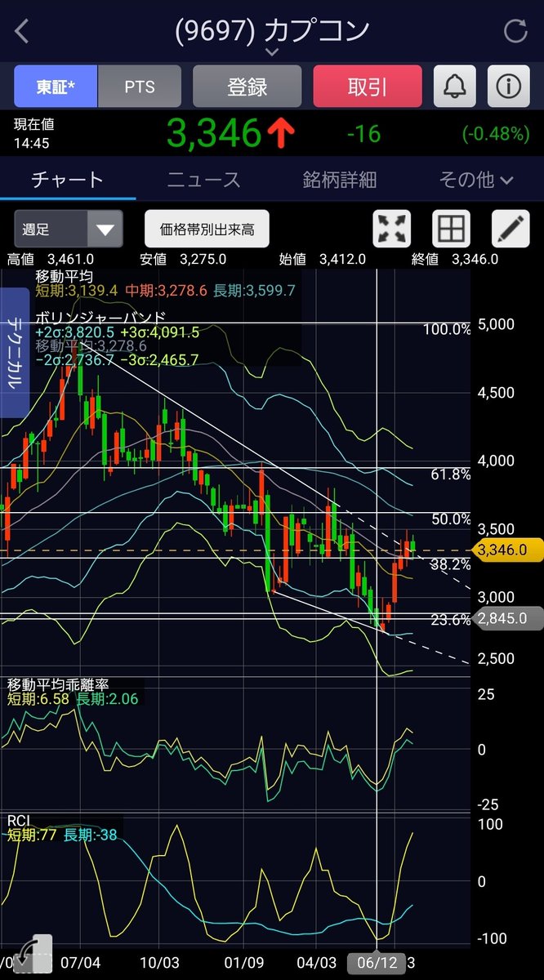Image resolution: width=544 pixels, height=980 pixels.
Task: Go back with the left chevron
Action: click(x=22, y=32)
